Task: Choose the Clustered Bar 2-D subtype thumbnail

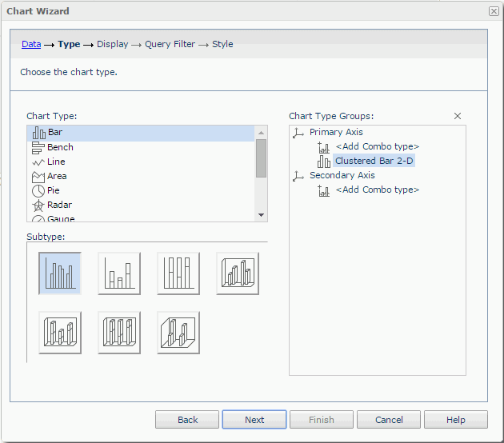Action: (x=60, y=273)
